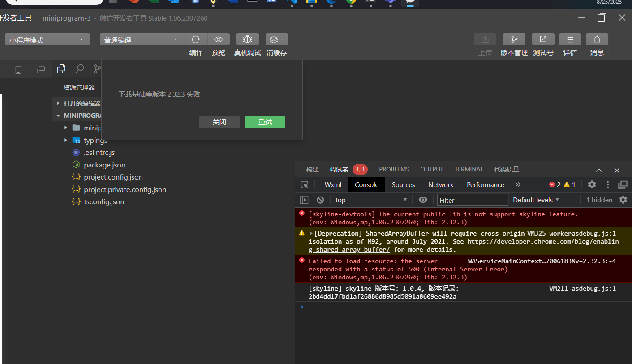The image size is (632, 364).
Task: Click the green 重试 retry button
Action: (x=265, y=122)
